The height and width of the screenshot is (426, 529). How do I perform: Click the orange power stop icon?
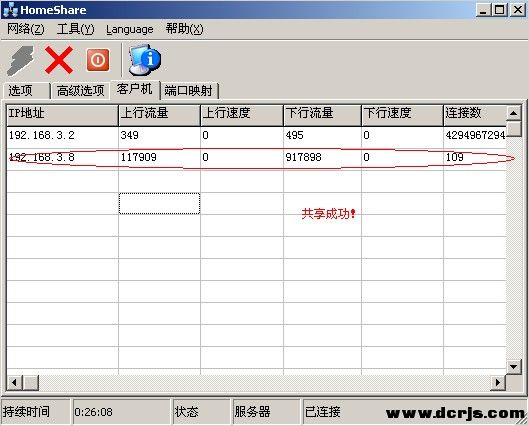[x=98, y=60]
